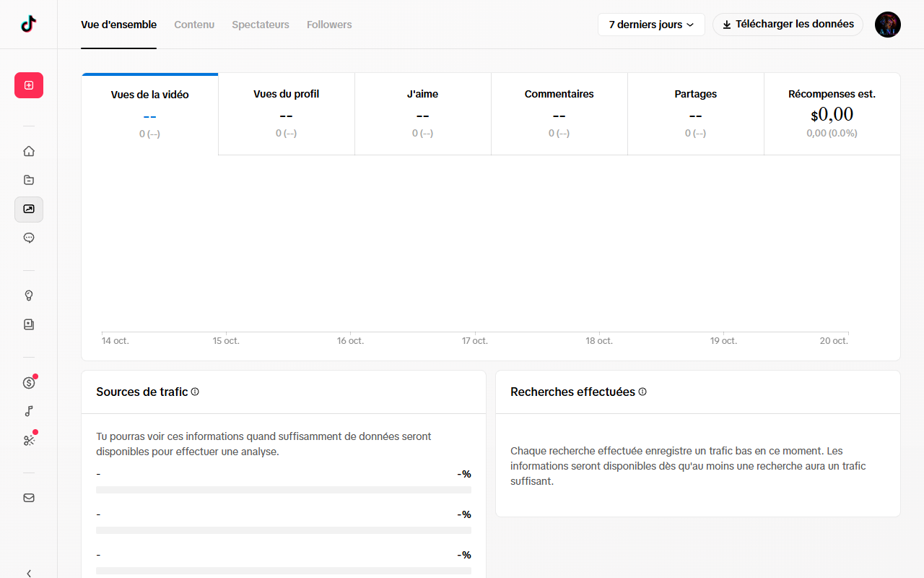Select the Commentaires metric card
924x578 pixels.
(x=559, y=114)
